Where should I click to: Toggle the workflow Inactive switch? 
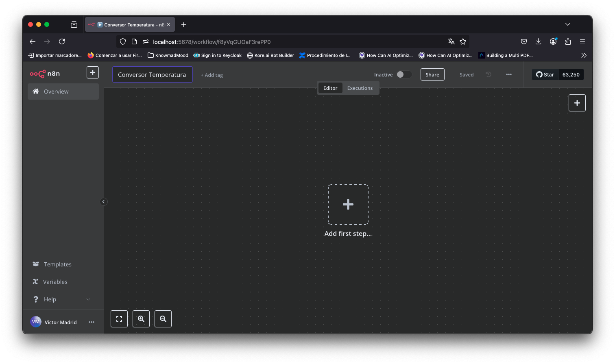click(x=404, y=74)
